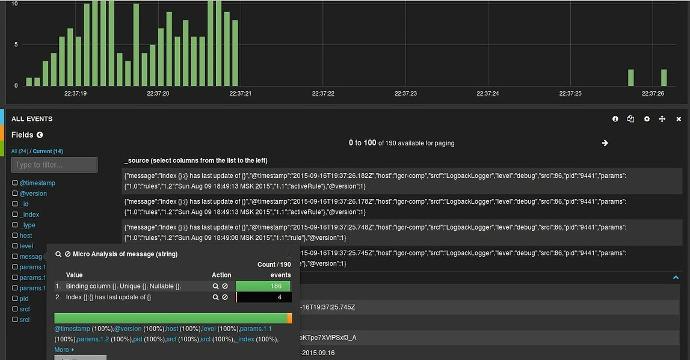The width and height of the screenshot is (690, 360).
Task: Toggle the host field checkbox
Action: 15,235
